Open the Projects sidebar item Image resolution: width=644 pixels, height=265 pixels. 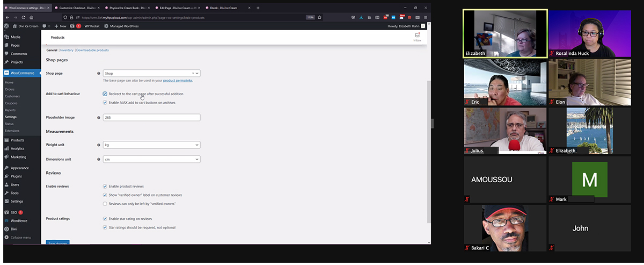pos(17,62)
